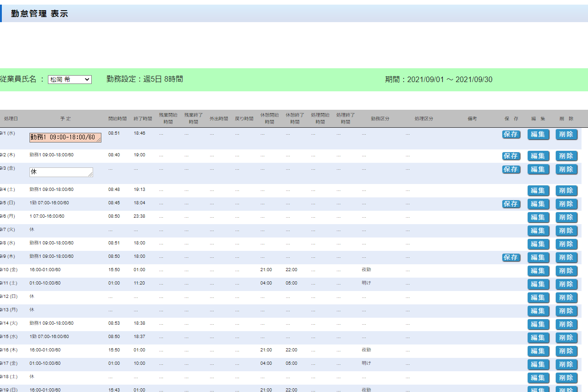Edit the 9/14 attendance row
This screenshot has width=588, height=392.
(538, 324)
